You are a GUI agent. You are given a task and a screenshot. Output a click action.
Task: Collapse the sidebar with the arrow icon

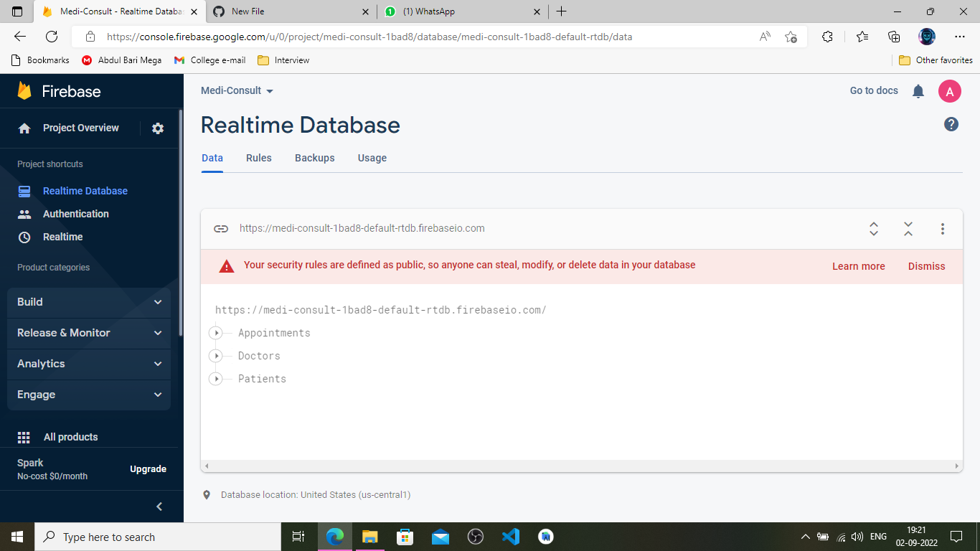159,506
